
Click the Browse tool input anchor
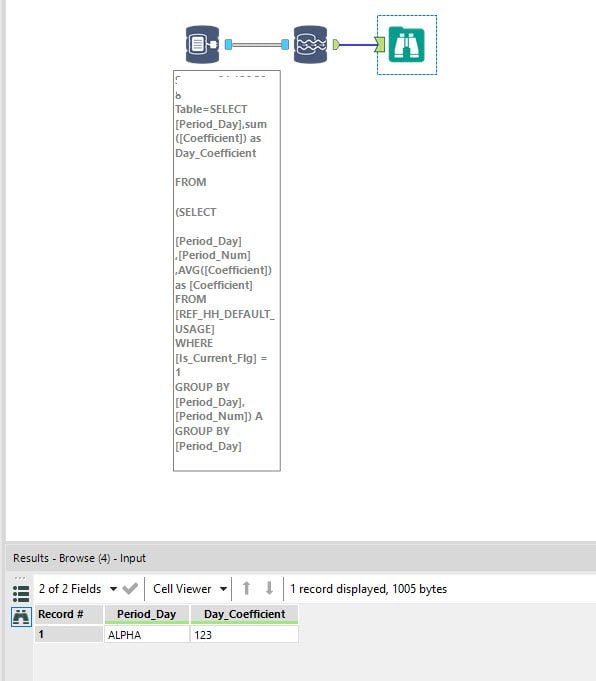coord(380,44)
